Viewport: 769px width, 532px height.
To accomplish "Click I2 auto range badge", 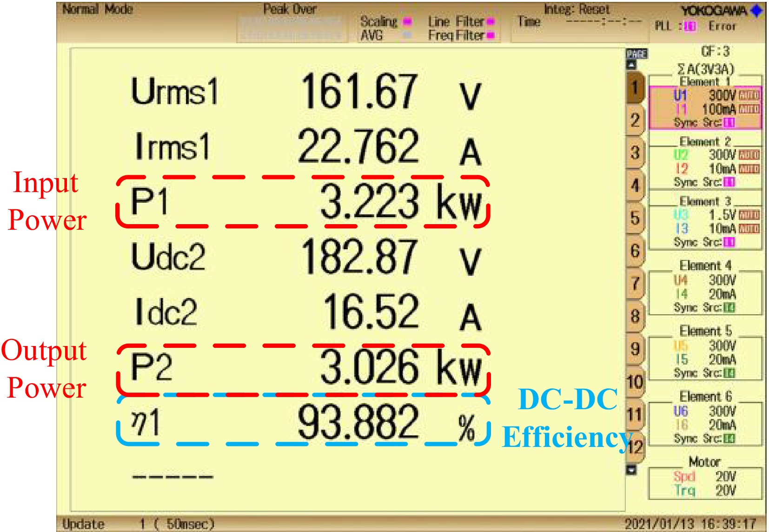I will tap(749, 168).
